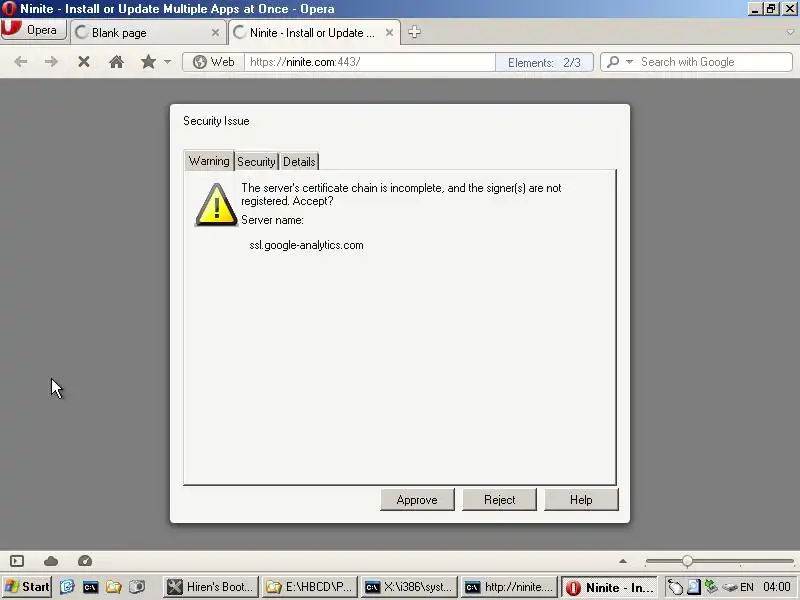Select the Ninite Opera taskbar button

tap(609, 587)
